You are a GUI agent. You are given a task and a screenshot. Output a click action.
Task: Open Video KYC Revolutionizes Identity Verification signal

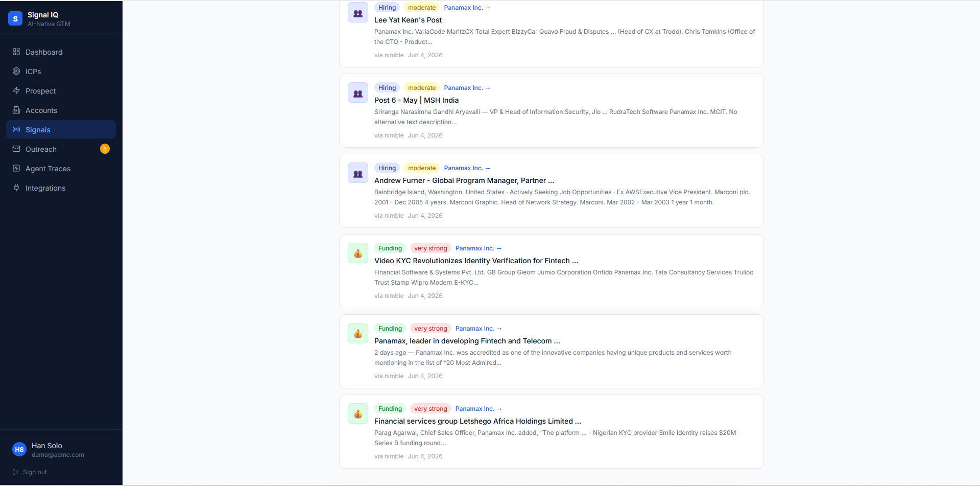[476, 261]
